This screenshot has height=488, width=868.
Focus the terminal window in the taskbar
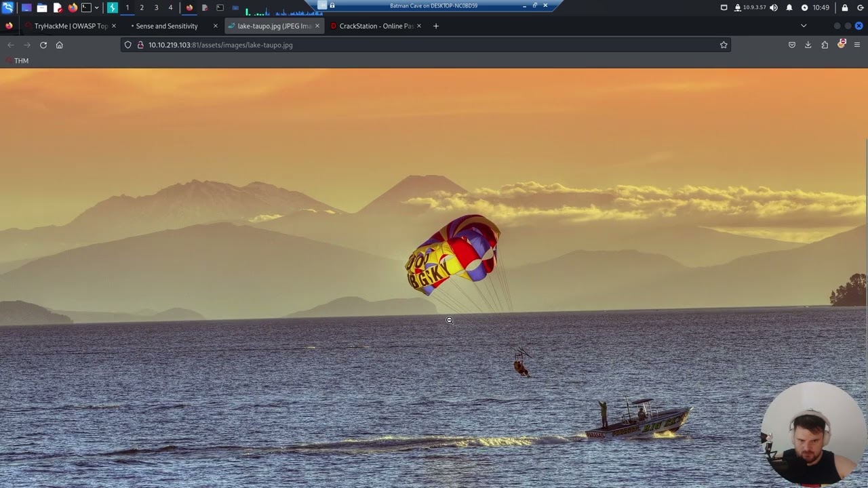coord(220,7)
